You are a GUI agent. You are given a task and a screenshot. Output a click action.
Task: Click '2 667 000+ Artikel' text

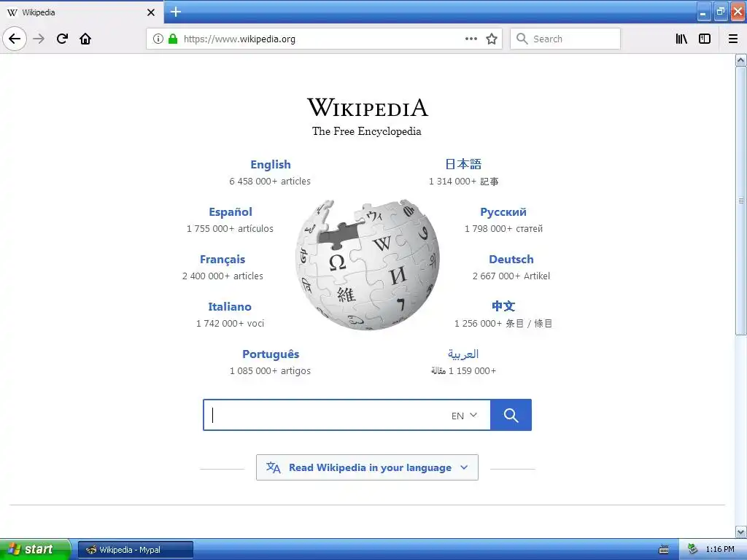[x=511, y=276]
